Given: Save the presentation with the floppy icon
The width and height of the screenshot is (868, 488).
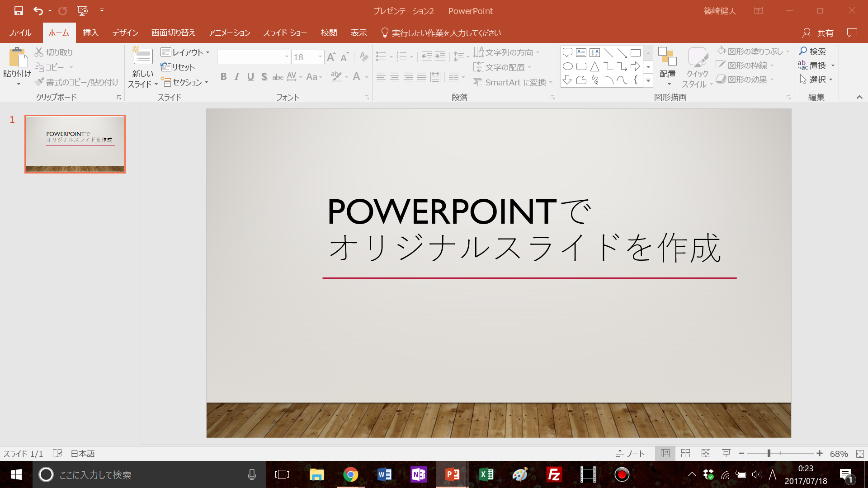Looking at the screenshot, I should [x=19, y=10].
